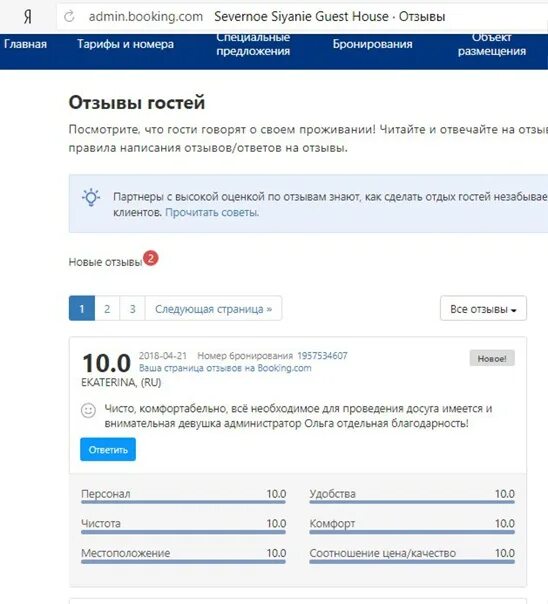Click the red new reviews badge
The height and width of the screenshot is (604, 548).
tap(151, 258)
